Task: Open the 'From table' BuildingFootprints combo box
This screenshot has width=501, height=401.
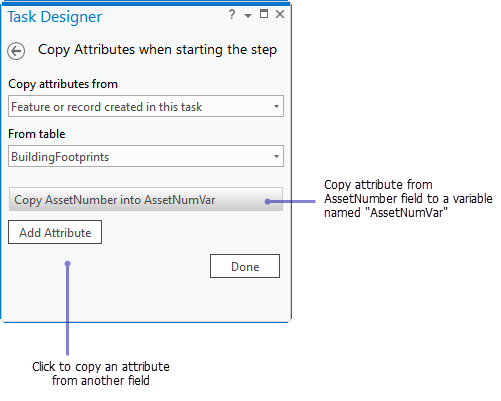Action: [x=146, y=156]
